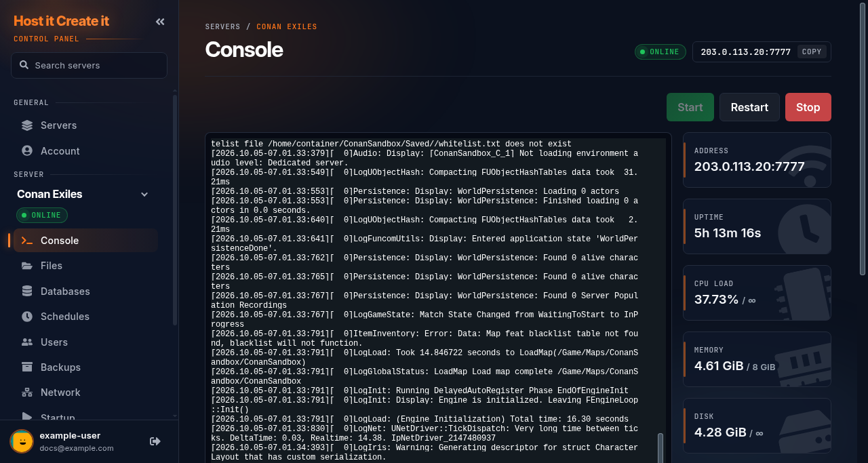Screen dimensions: 868x463
Task: Click the console output scrollbar thumb
Action: 660,448
